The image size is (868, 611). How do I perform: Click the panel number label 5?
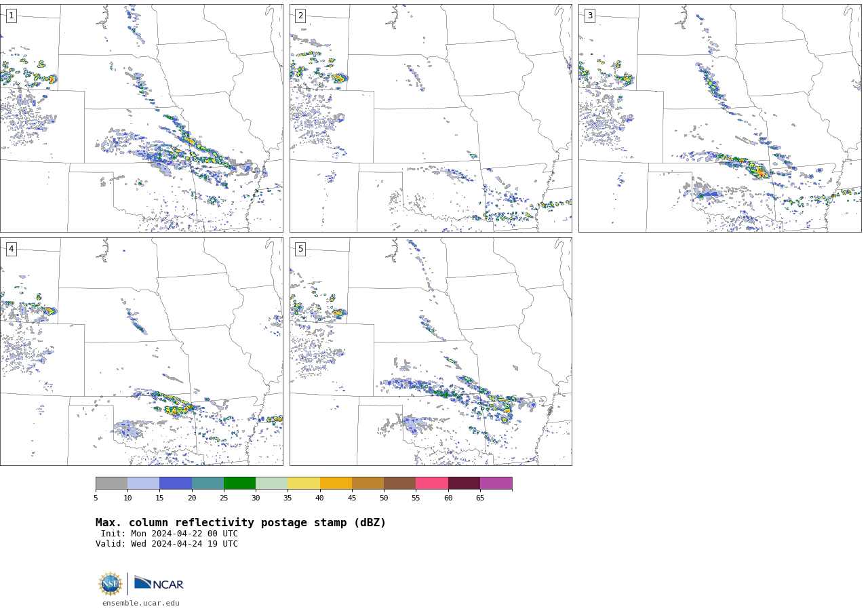(300, 249)
